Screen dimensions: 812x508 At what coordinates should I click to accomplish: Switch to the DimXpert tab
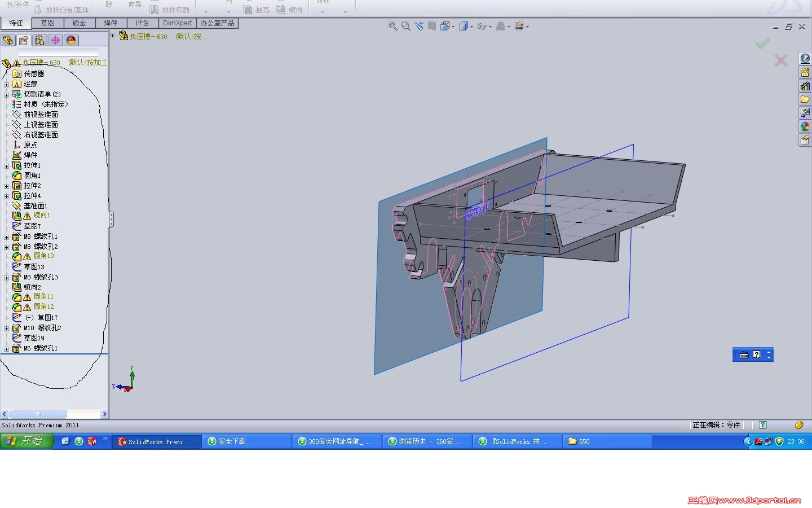[177, 23]
